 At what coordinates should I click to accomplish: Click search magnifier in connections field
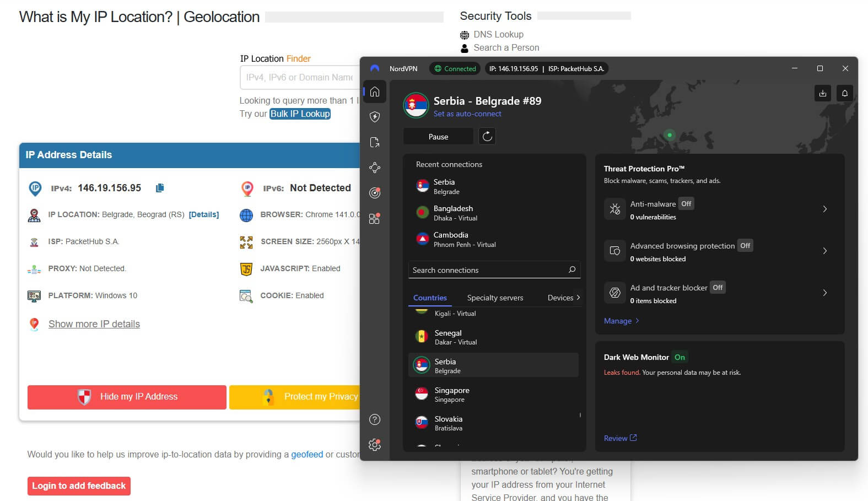coord(572,270)
